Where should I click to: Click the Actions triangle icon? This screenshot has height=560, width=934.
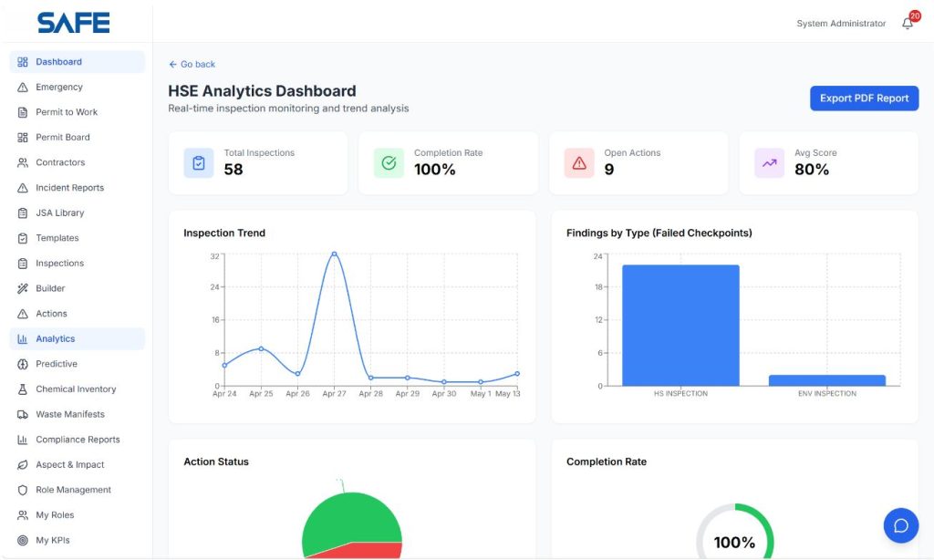(23, 314)
